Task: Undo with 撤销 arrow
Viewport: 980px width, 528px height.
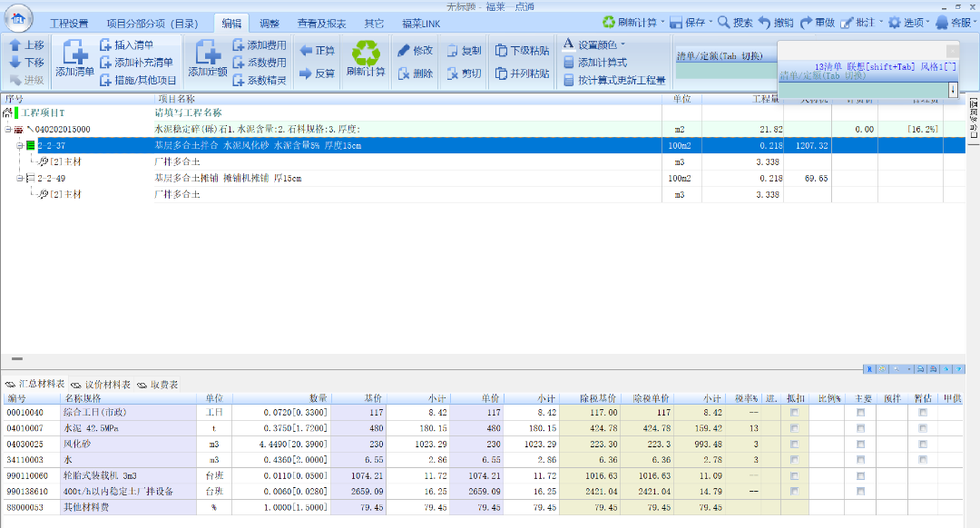Action: pos(776,23)
